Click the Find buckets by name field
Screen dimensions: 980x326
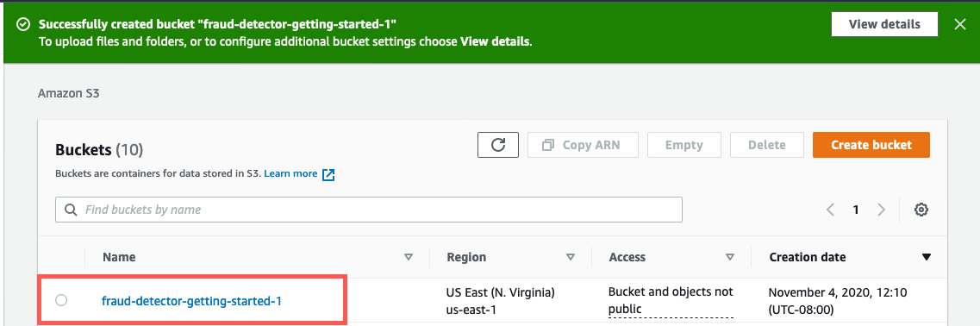(x=369, y=210)
